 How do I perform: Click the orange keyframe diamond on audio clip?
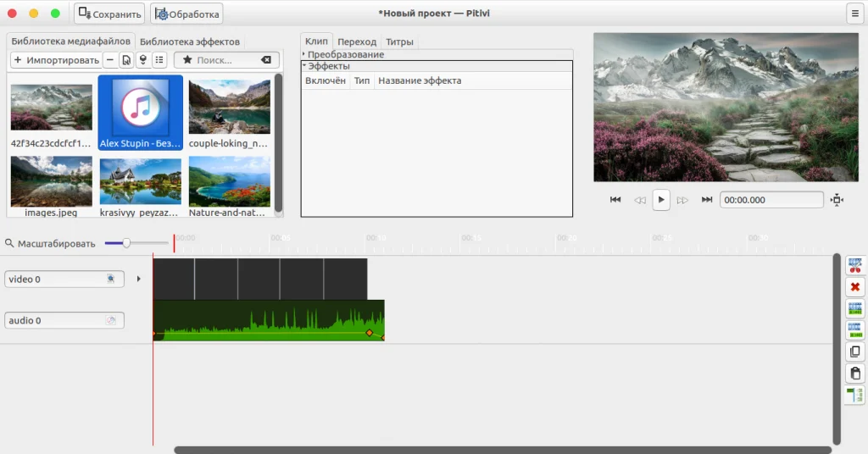click(370, 333)
